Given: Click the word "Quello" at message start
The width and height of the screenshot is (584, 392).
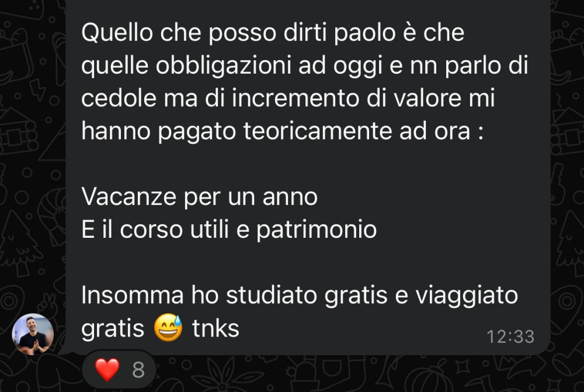Looking at the screenshot, I should coord(117,33).
